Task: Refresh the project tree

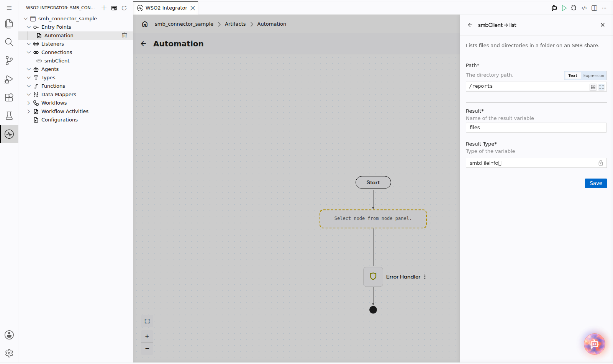Action: pyautogui.click(x=124, y=8)
